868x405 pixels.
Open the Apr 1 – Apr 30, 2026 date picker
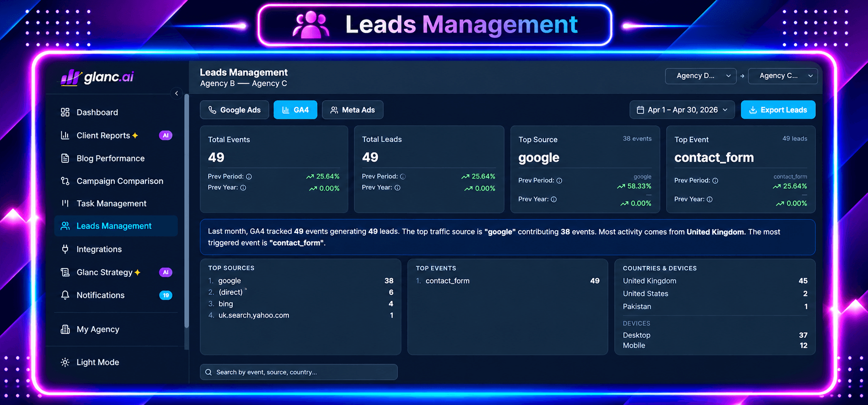point(682,110)
